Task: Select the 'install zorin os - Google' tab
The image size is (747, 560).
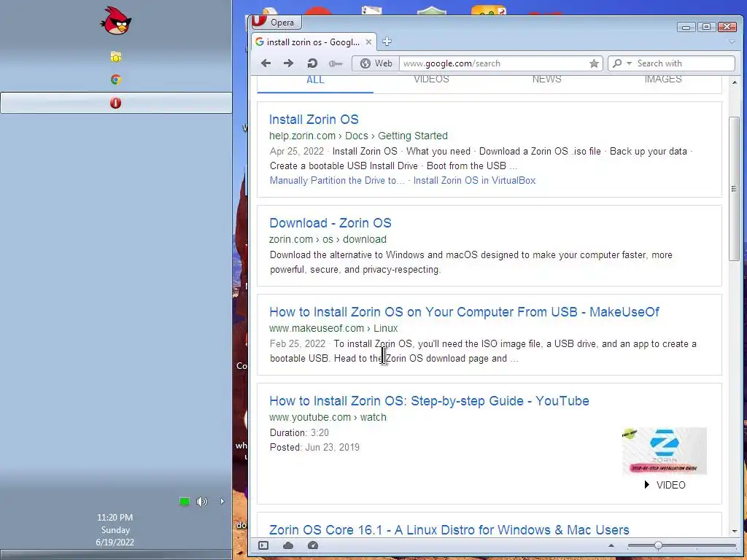Action: [314, 42]
